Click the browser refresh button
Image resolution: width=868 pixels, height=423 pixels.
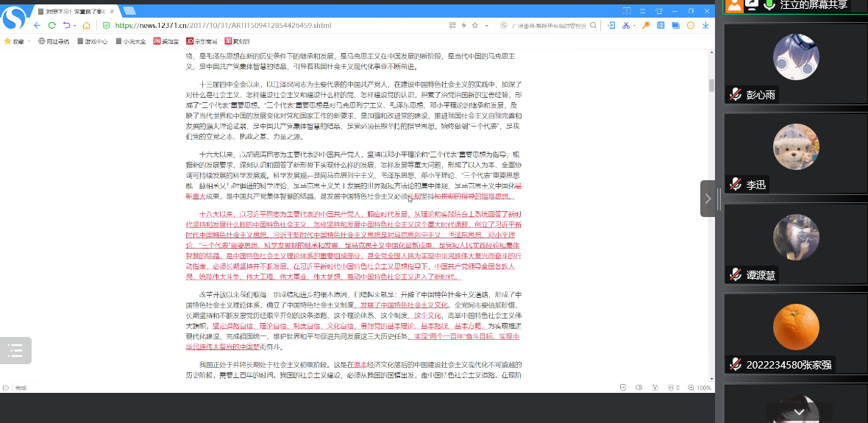tap(51, 25)
